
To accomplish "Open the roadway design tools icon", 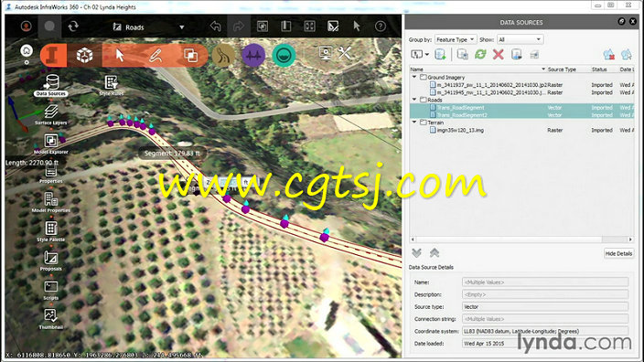I will click(223, 55).
